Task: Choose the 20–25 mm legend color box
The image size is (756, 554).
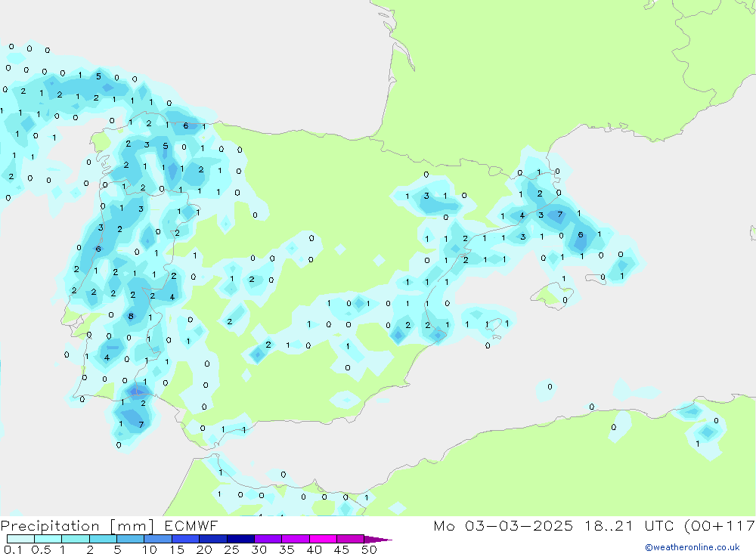Action: tap(213, 539)
